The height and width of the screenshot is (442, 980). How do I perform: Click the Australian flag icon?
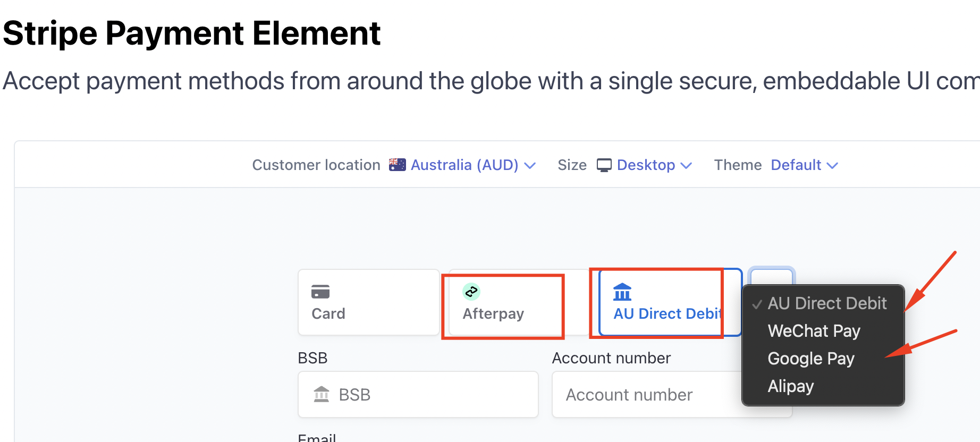pos(397,165)
